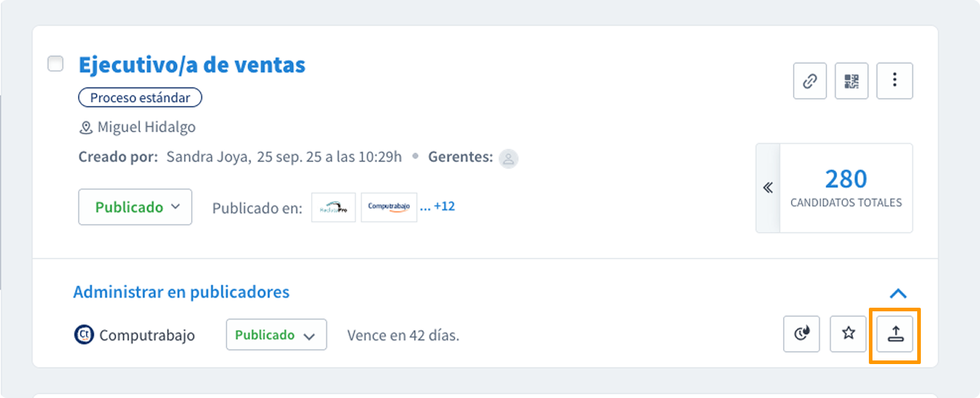Click the Computrabajo publisher logo thumbnail
The height and width of the screenshot is (398, 980).
(x=388, y=207)
